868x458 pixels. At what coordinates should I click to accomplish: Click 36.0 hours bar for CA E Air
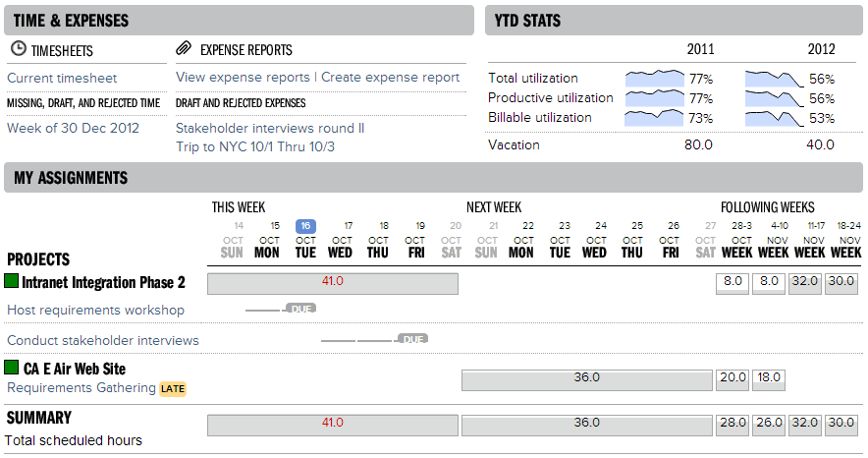pyautogui.click(x=587, y=380)
